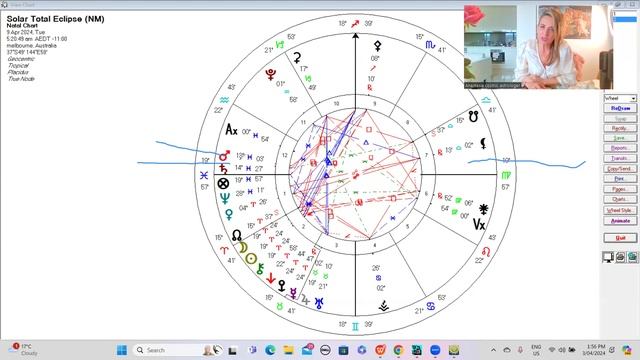The image size is (640, 360).
Task: Click the ENG US language indicator
Action: click(536, 350)
